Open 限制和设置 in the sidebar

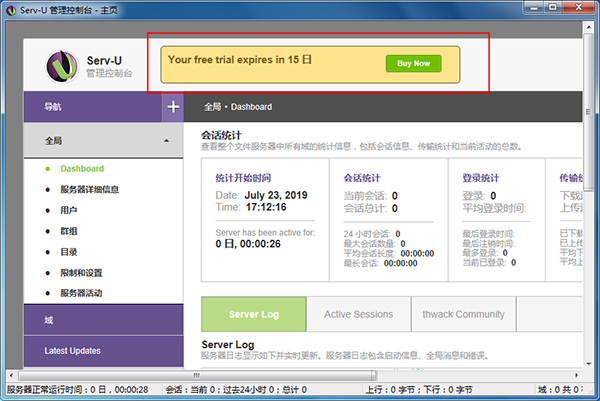81,273
